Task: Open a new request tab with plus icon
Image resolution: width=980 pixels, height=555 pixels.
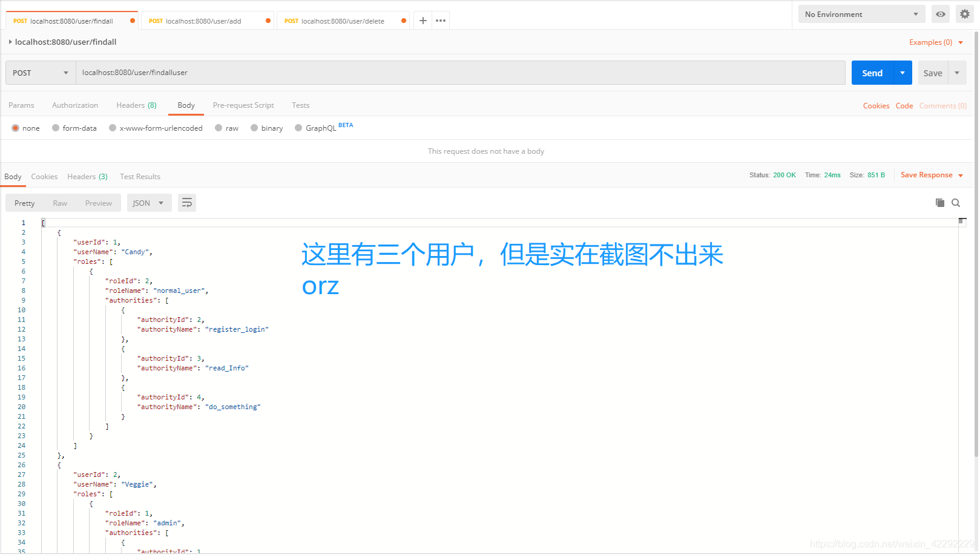Action: [423, 21]
